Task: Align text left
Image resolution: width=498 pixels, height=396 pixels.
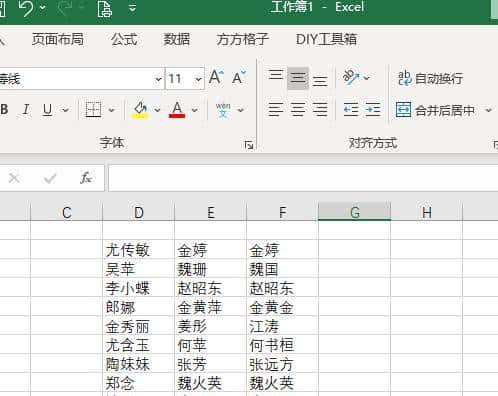Action: pos(276,109)
